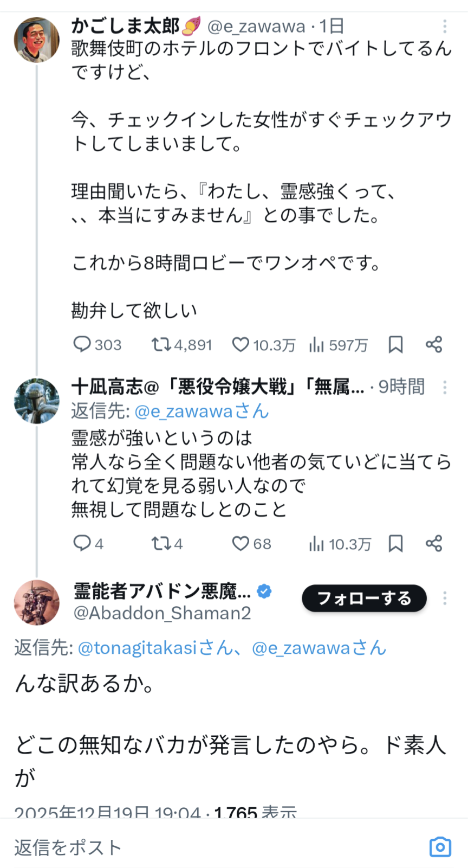
Task: Open the camera icon in reply bar
Action: pyautogui.click(x=440, y=847)
